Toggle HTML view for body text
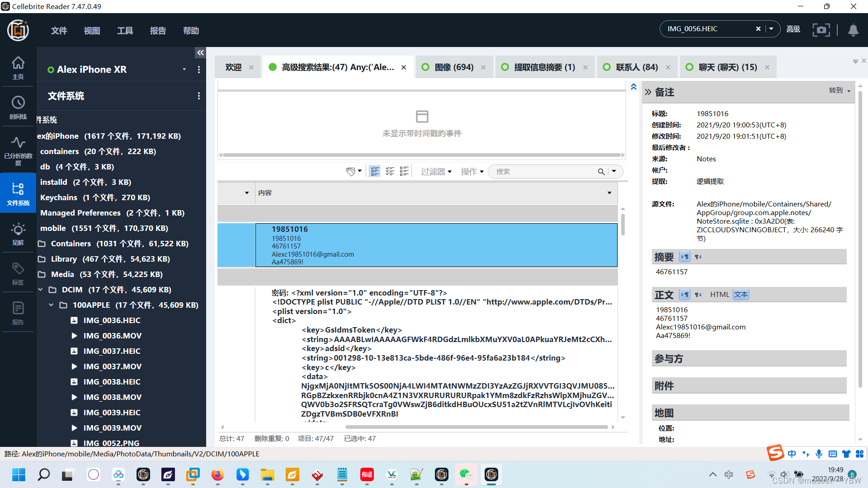868x488 pixels. (719, 295)
